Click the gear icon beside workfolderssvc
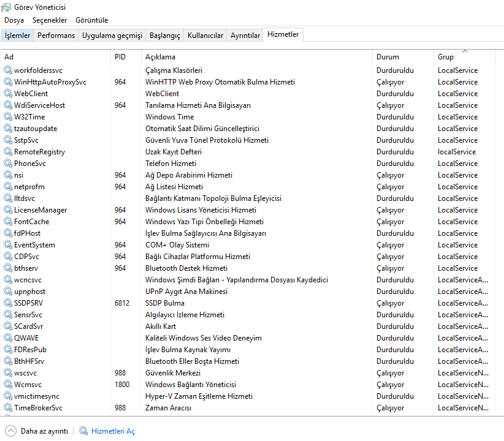The width and height of the screenshot is (504, 441). click(x=8, y=70)
